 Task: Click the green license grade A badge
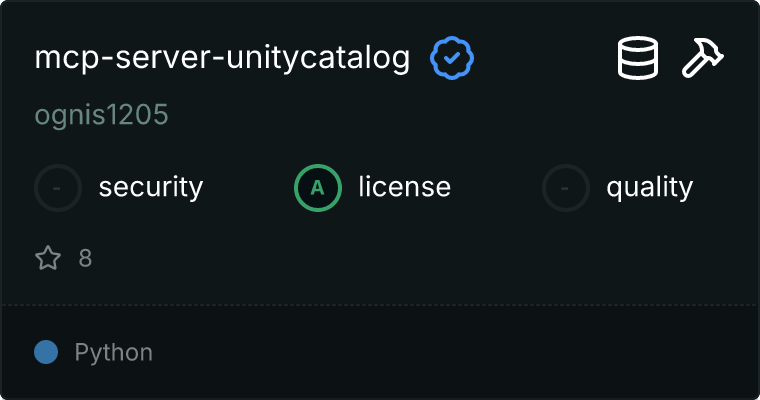318,187
